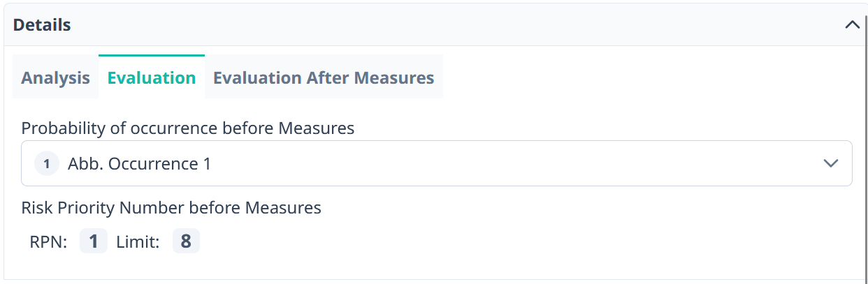Click blank space right of Limit badge
Image resolution: width=868 pixels, height=284 pixels.
click(x=489, y=242)
